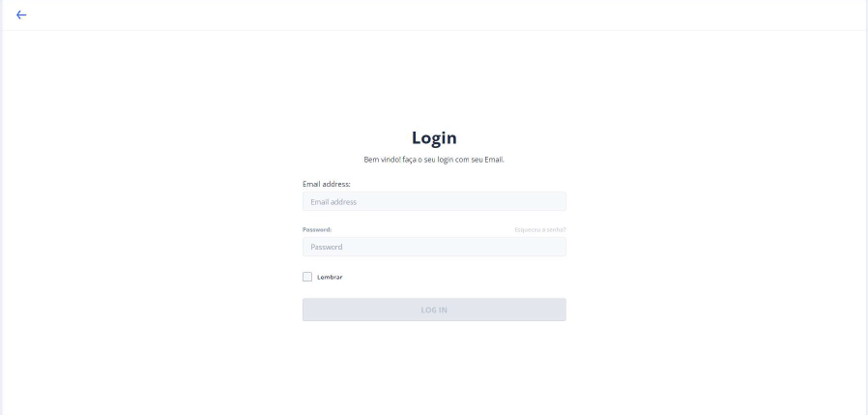The image size is (868, 415).
Task: Click the Login heading text
Action: click(434, 137)
